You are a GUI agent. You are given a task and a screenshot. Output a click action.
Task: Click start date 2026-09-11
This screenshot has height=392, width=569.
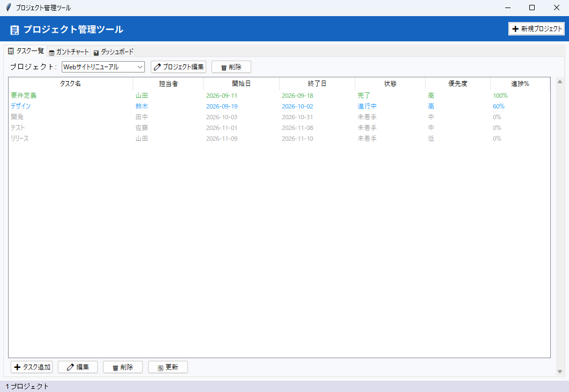(x=222, y=96)
